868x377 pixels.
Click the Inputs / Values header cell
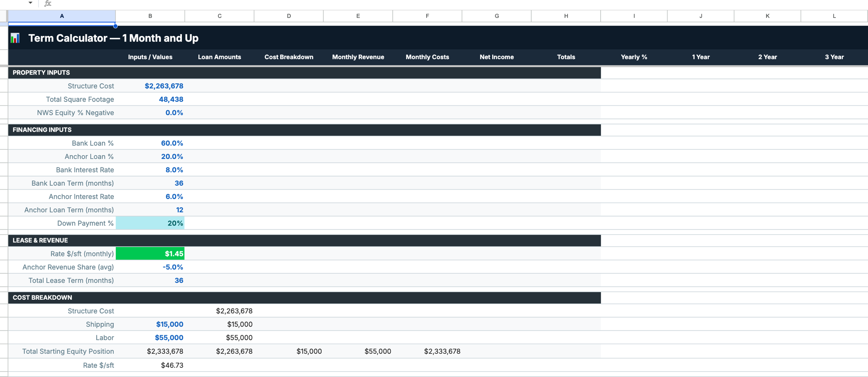coord(150,57)
